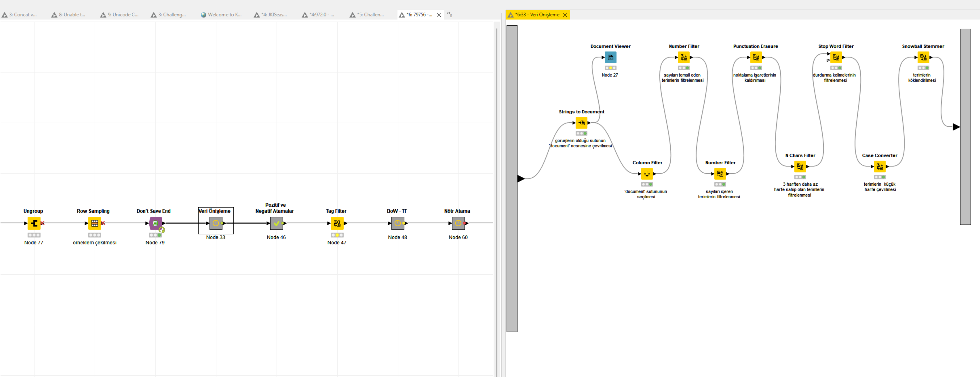Click the 'Node 47' label
This screenshot has height=377, width=980.
click(337, 243)
